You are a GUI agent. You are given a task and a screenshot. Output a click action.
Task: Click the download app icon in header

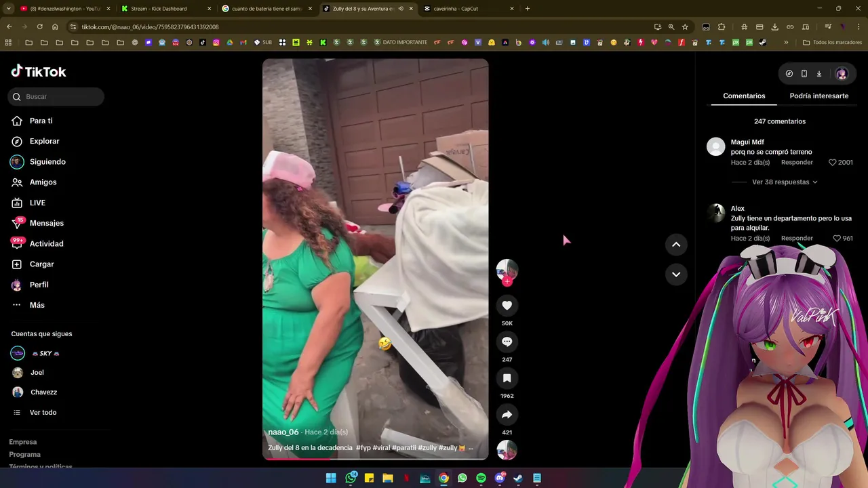(818, 74)
